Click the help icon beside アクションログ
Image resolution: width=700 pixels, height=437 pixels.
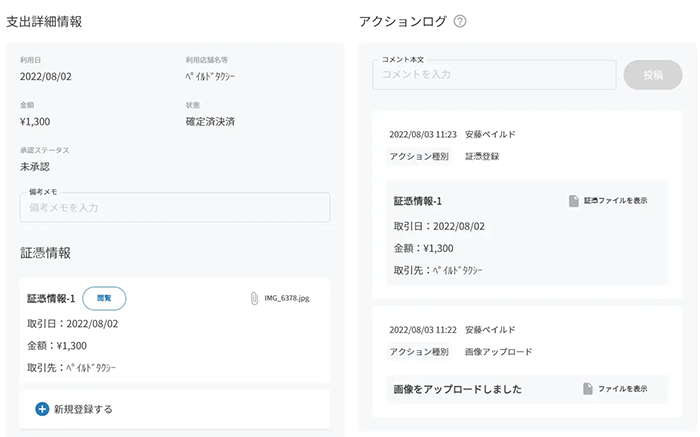(460, 21)
